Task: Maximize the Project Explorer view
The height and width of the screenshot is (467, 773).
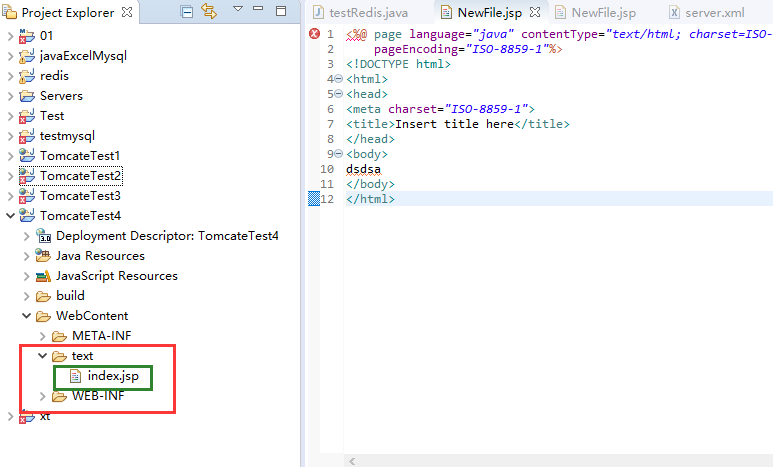Action: point(281,11)
